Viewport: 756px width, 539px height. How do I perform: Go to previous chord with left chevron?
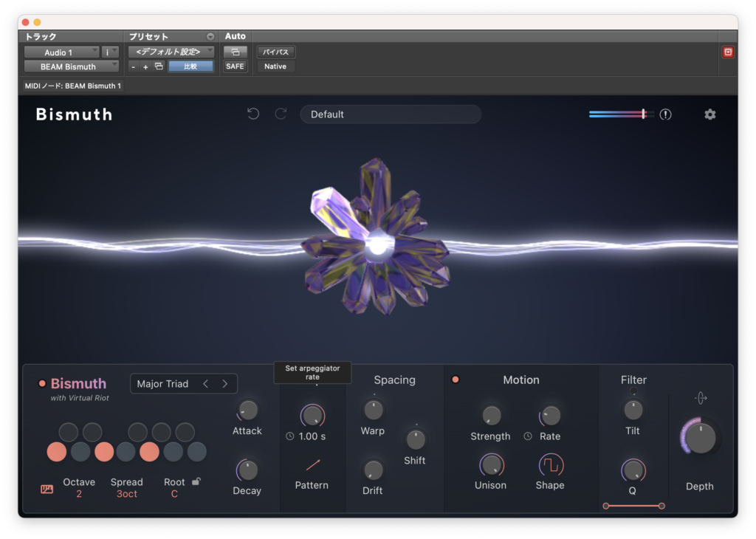click(x=206, y=384)
